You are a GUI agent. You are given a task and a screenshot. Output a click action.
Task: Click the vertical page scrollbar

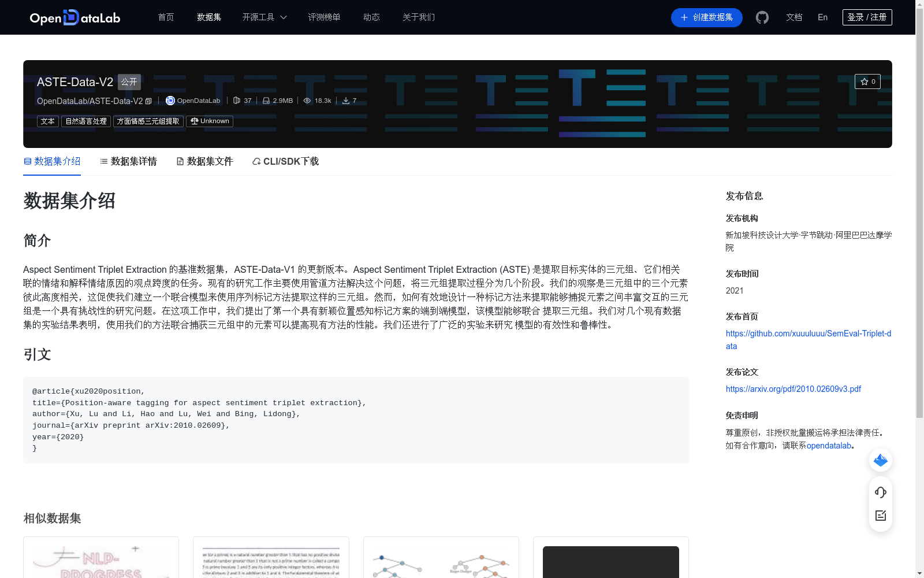[x=919, y=214]
